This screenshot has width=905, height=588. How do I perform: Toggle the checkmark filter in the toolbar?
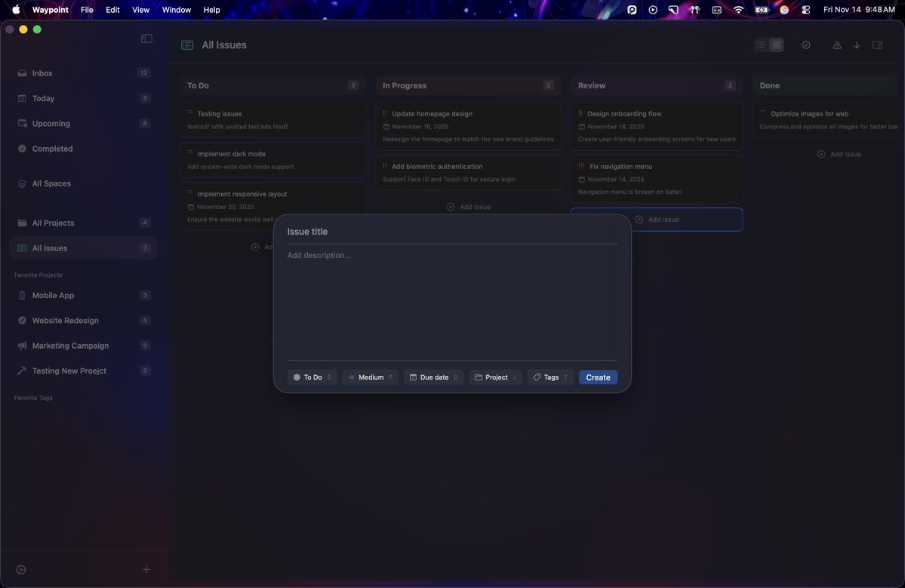pyautogui.click(x=805, y=45)
